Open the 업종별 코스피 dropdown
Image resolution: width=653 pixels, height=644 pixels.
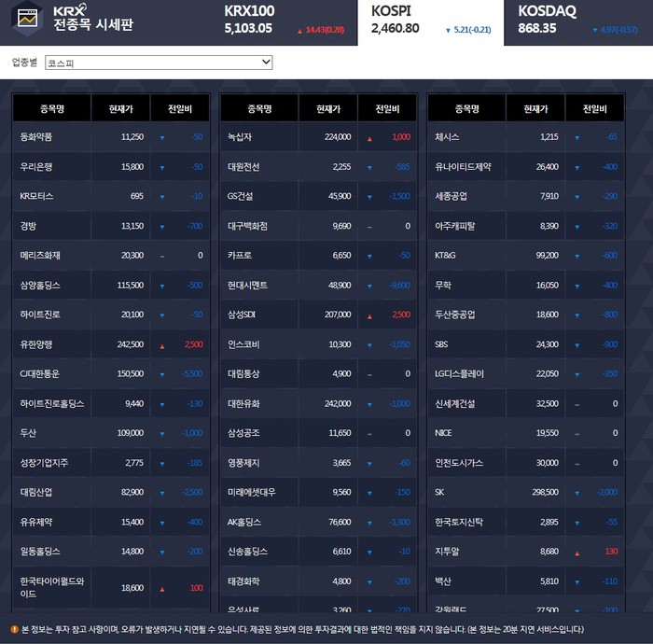tap(159, 63)
